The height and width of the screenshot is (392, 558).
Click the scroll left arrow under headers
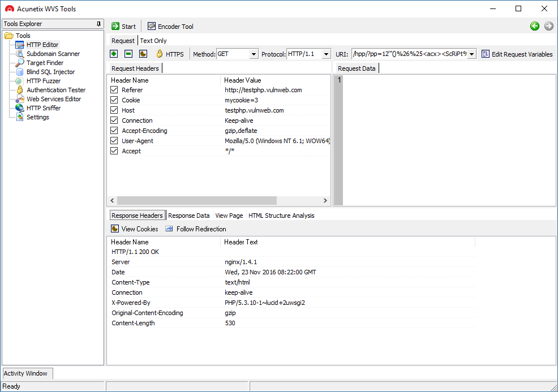(112, 201)
